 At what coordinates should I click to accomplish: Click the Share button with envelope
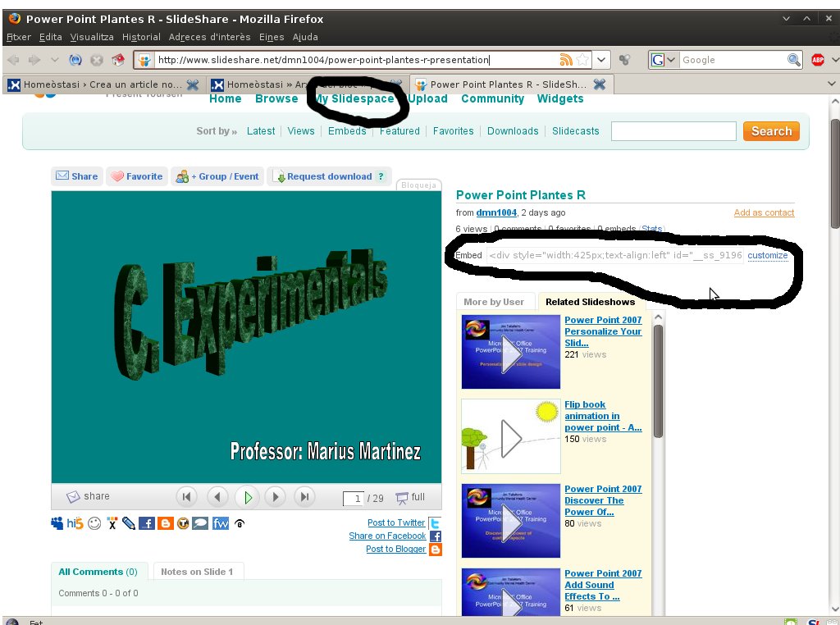click(76, 176)
